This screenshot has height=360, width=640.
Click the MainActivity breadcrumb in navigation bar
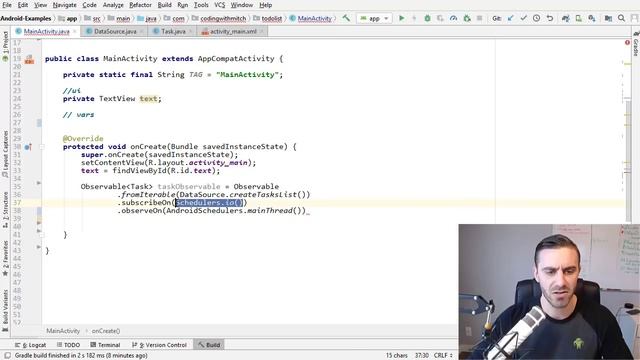point(311,18)
